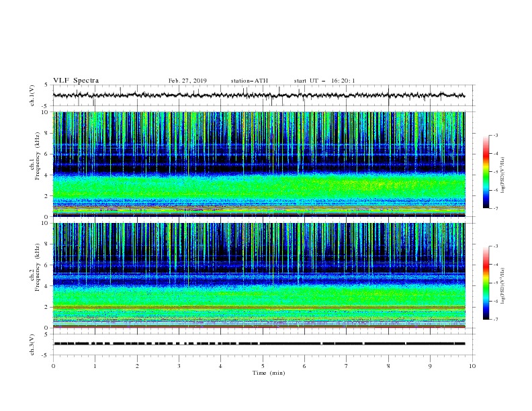Click the ch.1 frequency tick label "2"

click(47, 196)
